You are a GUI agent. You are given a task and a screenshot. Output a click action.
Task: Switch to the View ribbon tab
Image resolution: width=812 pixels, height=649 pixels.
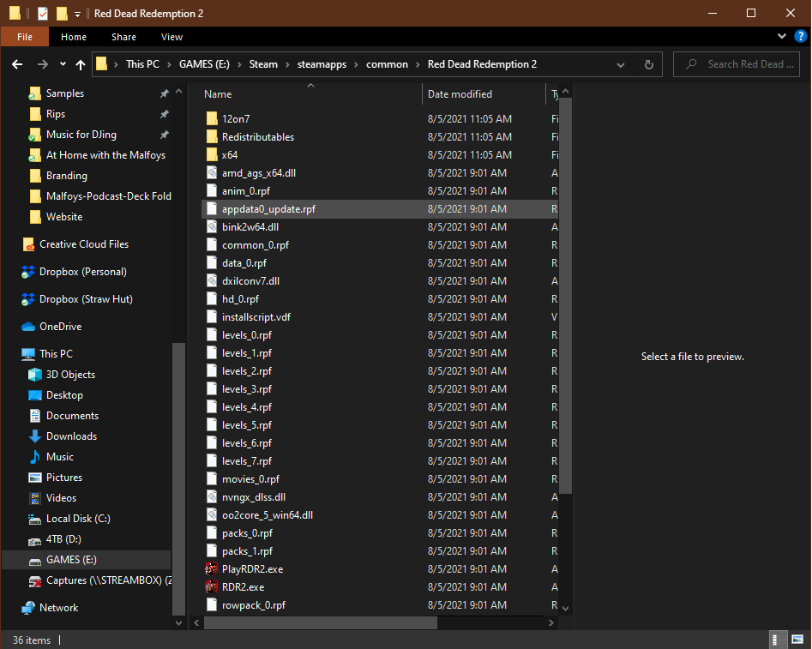(x=171, y=37)
